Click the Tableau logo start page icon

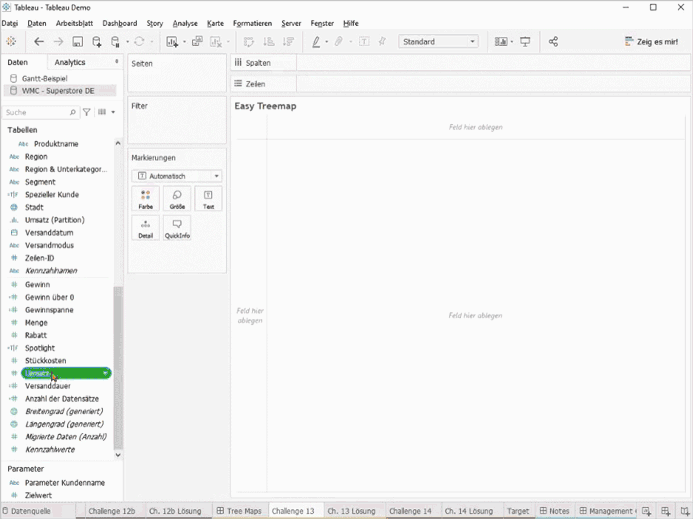pos(11,42)
